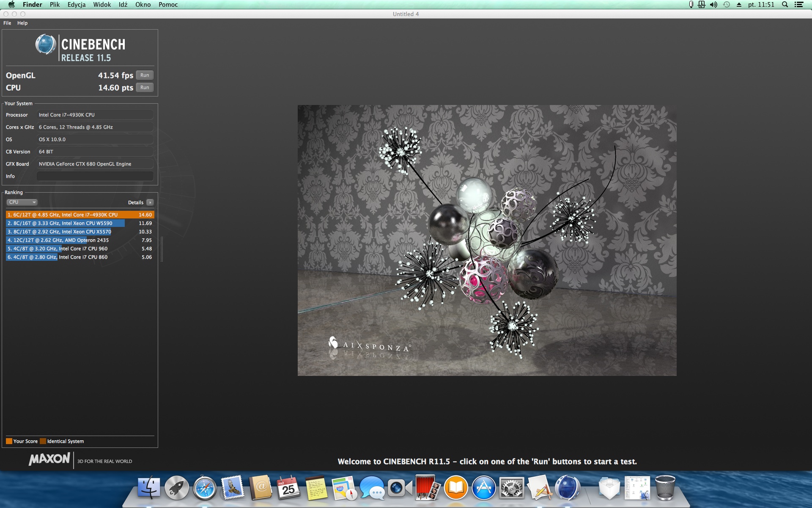Open Safari compass icon in Dock
Viewport: 812px width, 508px height.
point(205,488)
